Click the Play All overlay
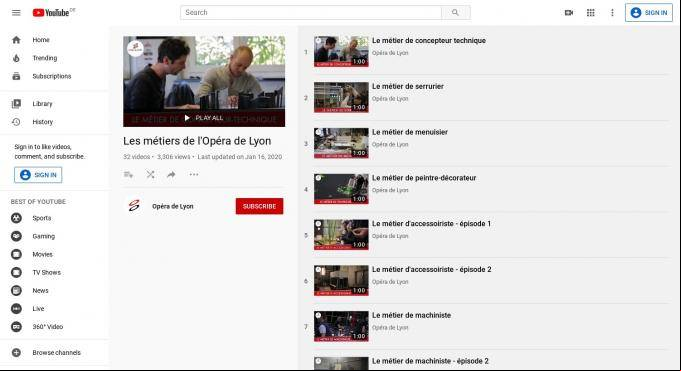Viewport: 681px width, 371px height. pyautogui.click(x=204, y=118)
